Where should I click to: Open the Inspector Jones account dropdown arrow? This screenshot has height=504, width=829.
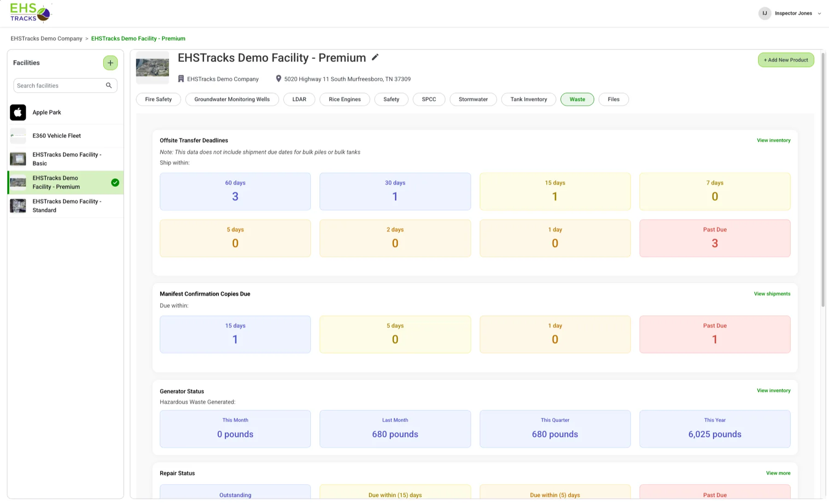819,13
